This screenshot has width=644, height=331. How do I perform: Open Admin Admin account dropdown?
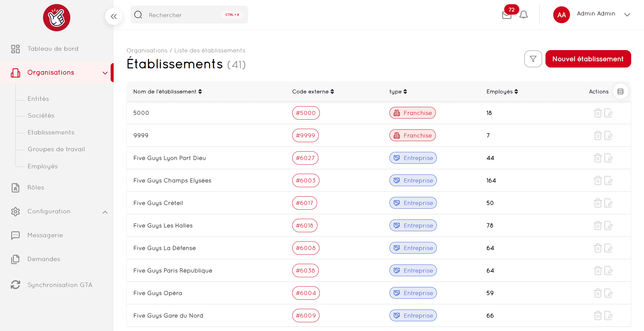(x=627, y=15)
